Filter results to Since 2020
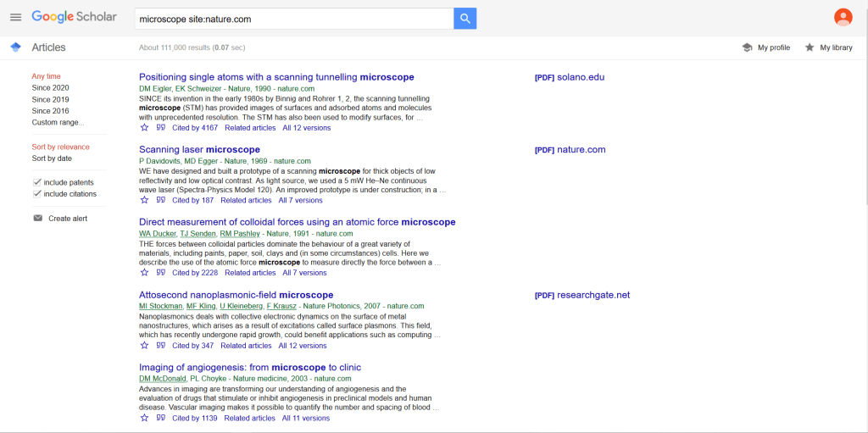868x433 pixels. (50, 88)
